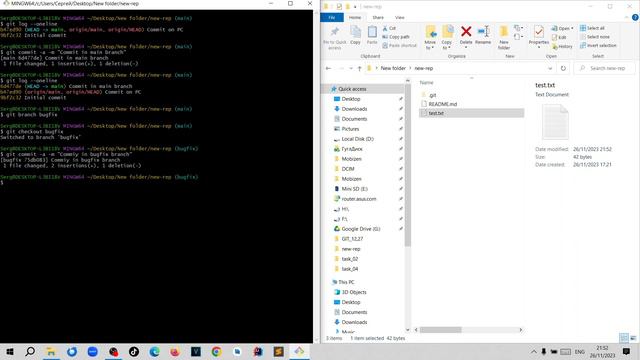The width and height of the screenshot is (640, 360).
Task: Open task_02 folder in sidebar
Action: click(349, 259)
